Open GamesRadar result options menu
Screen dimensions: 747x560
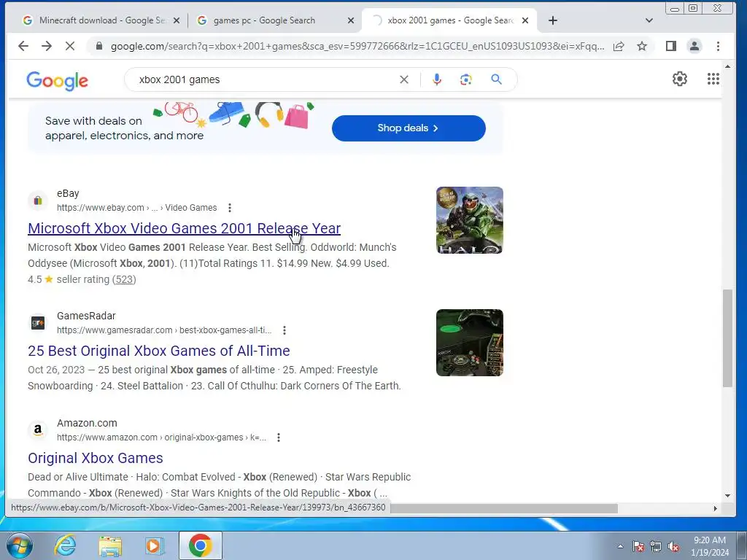coord(284,330)
